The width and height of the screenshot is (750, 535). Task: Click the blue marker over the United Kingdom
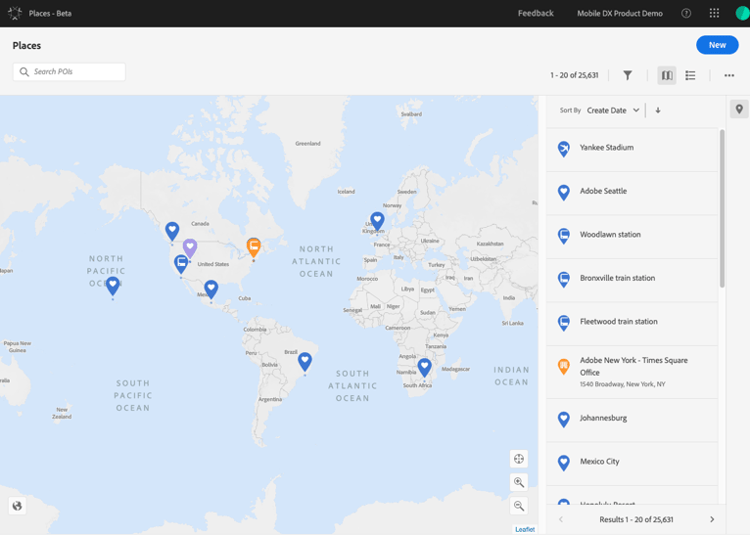(377, 222)
